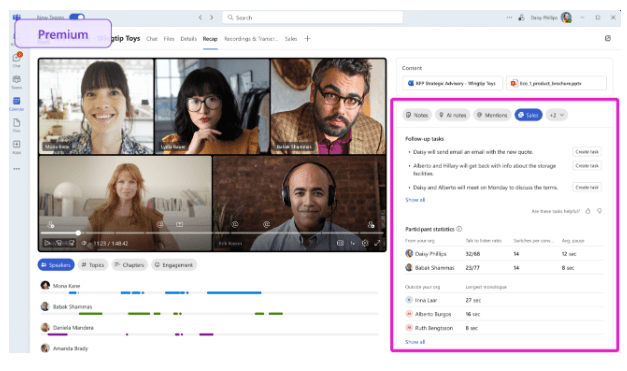Image resolution: width=627 pixels, height=371 pixels.
Task: Open RFP Strategic Advisory - Wingtip Toys file
Action: 452,83
